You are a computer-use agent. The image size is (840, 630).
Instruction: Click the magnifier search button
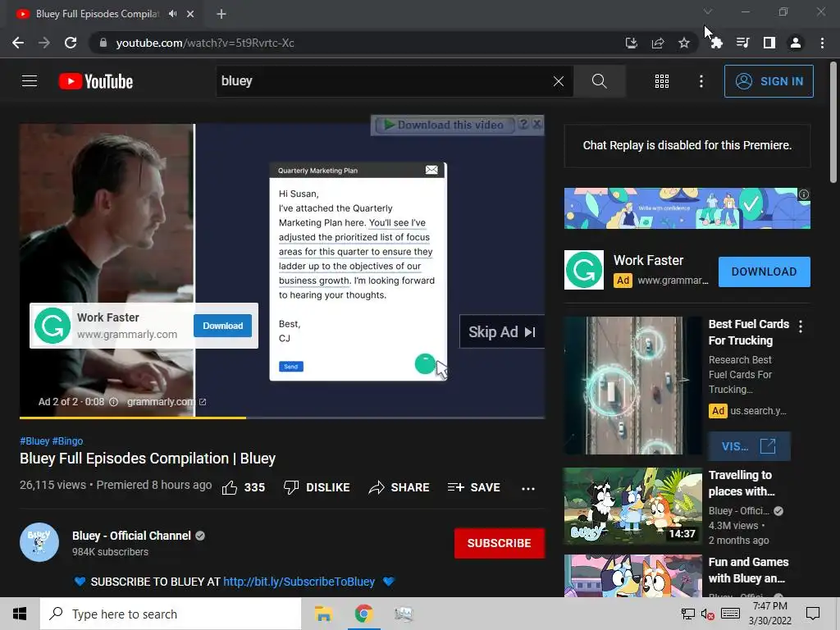[x=599, y=81]
